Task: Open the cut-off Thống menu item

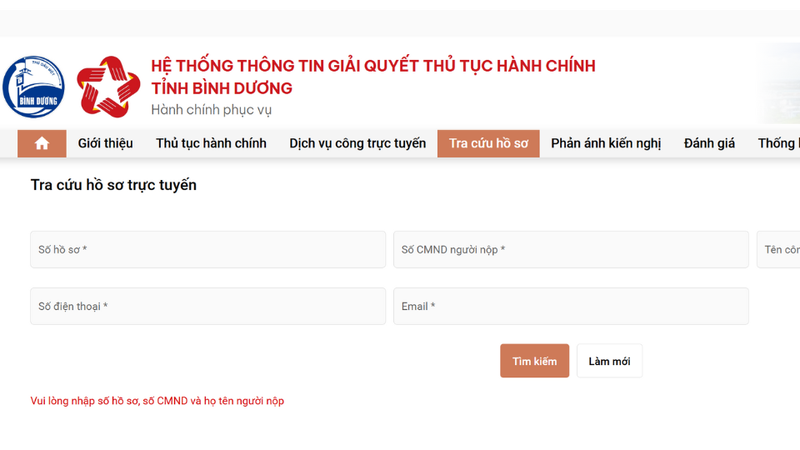Action: (778, 143)
